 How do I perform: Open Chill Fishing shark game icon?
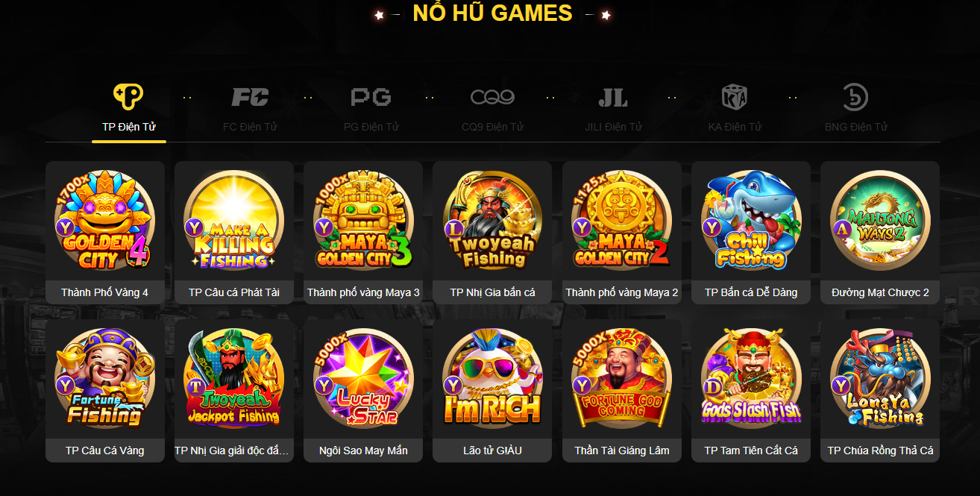pyautogui.click(x=751, y=220)
